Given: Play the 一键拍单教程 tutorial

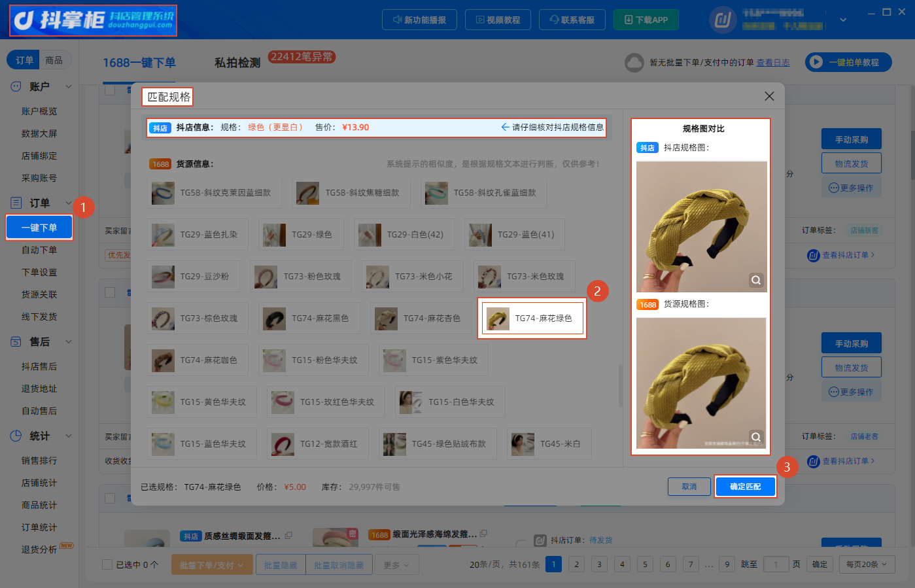Looking at the screenshot, I should click(x=848, y=62).
